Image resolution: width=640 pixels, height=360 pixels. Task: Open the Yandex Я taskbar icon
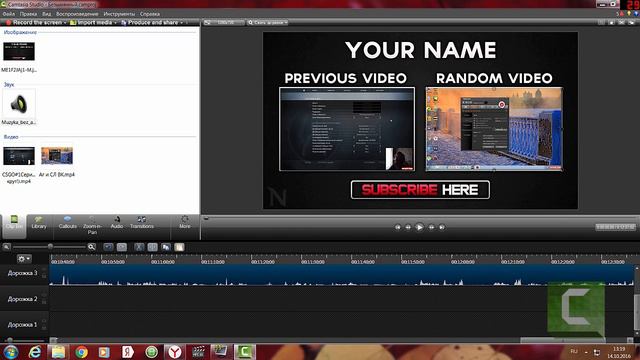127,352
